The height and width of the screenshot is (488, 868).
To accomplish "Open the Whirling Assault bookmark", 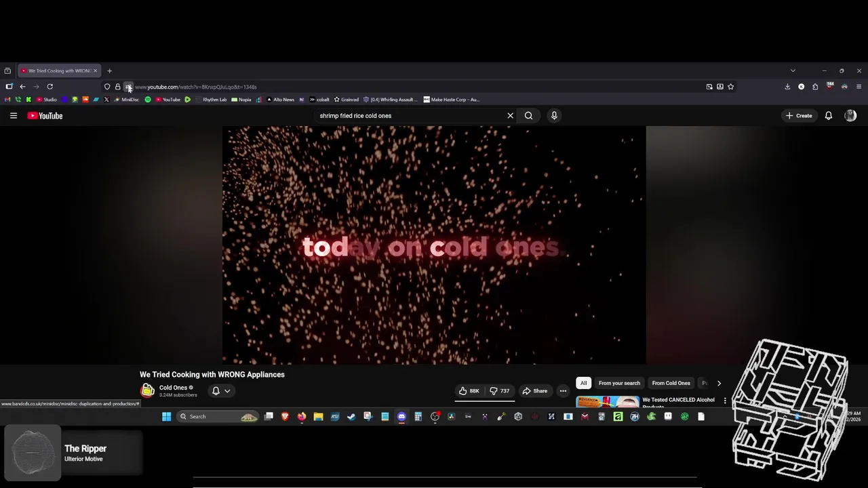I will click(391, 100).
